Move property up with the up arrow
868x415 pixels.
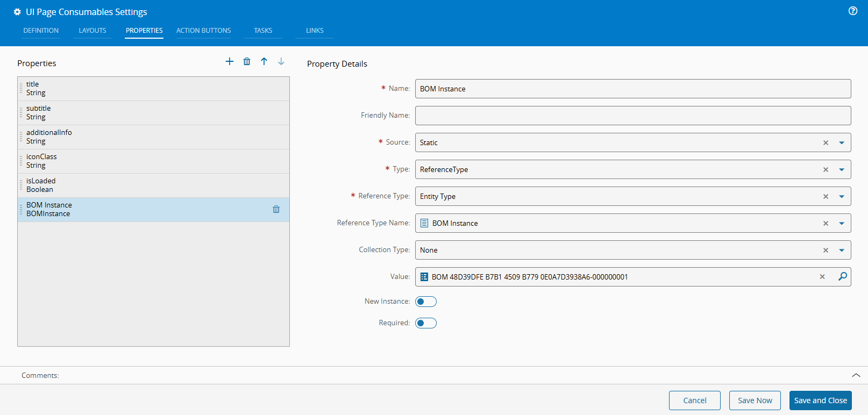click(x=264, y=61)
